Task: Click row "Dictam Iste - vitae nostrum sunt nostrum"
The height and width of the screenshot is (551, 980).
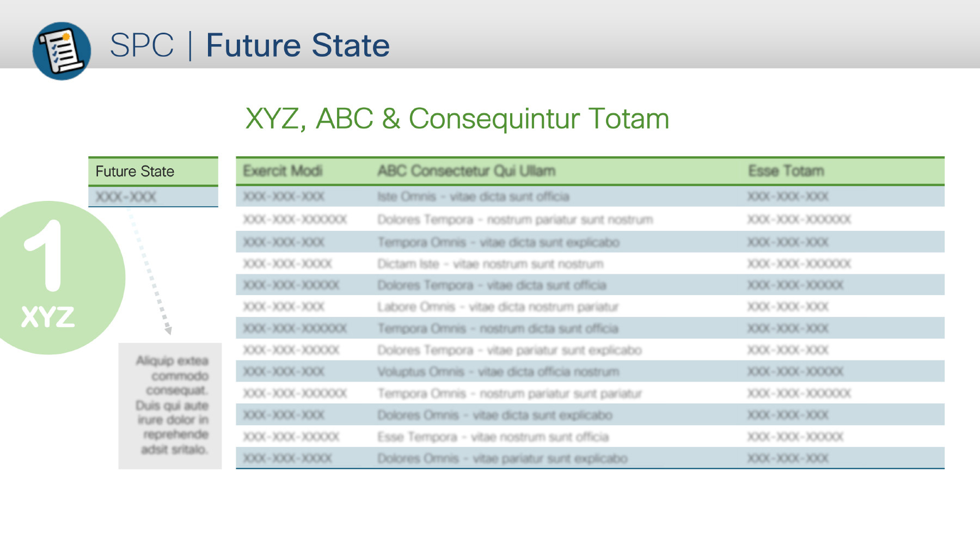Action: click(x=590, y=264)
